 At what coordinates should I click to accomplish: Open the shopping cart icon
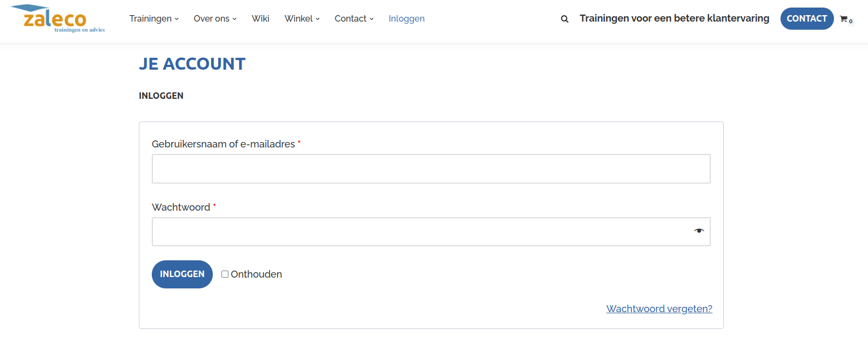click(844, 19)
